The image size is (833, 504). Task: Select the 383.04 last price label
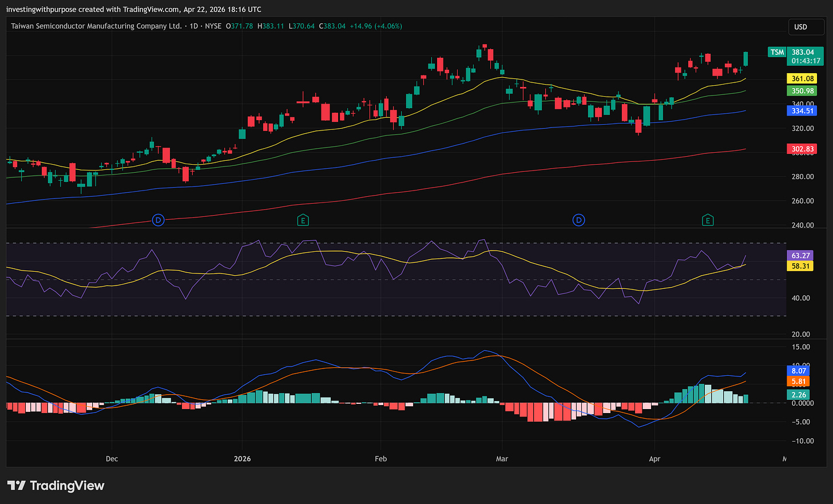tap(803, 52)
